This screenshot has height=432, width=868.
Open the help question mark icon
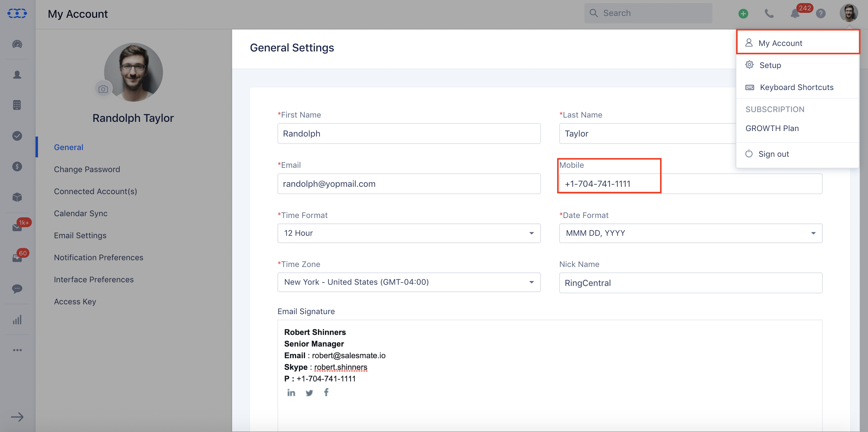(x=821, y=14)
